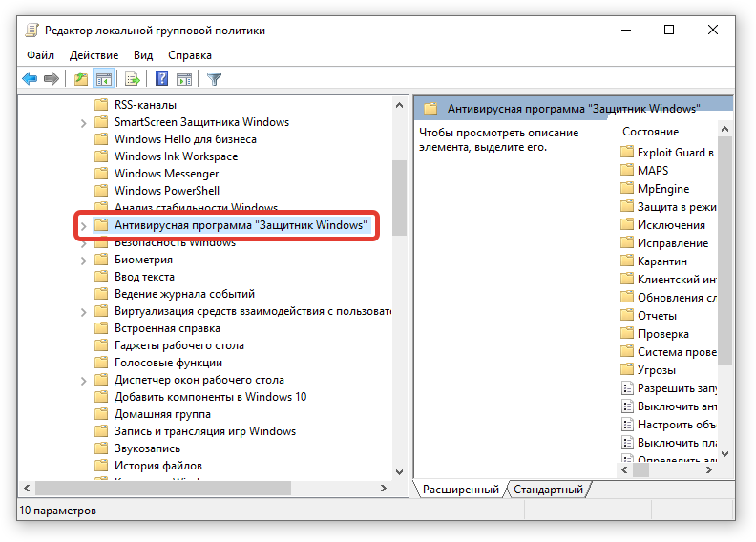Click the policy icon beside Настроить объ

(627, 425)
